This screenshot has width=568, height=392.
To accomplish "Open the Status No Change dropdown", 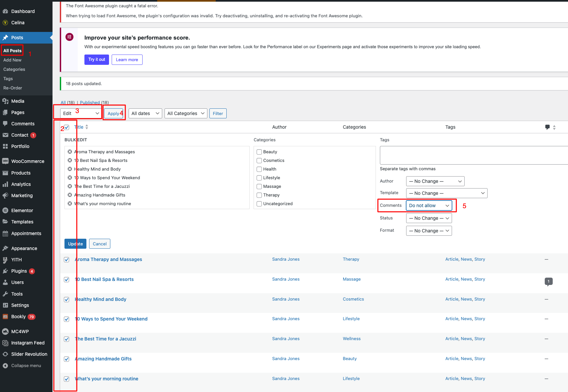I will 429,218.
